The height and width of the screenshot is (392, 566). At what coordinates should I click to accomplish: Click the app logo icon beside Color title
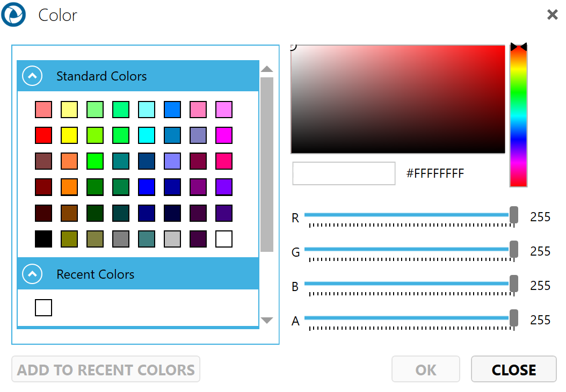[x=13, y=14]
